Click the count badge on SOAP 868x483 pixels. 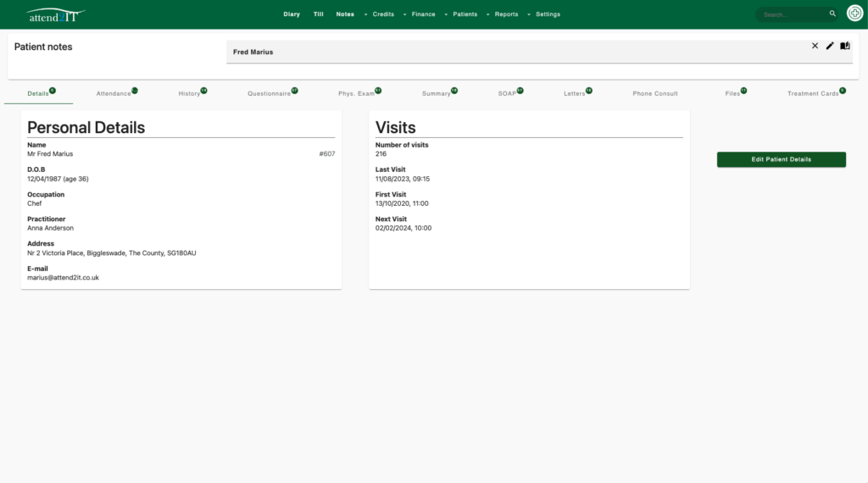pyautogui.click(x=520, y=90)
